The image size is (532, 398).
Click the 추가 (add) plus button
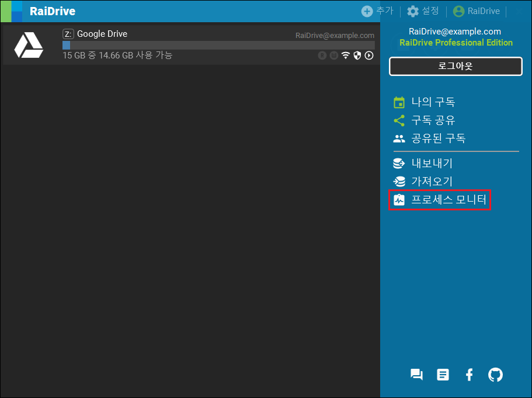point(377,11)
